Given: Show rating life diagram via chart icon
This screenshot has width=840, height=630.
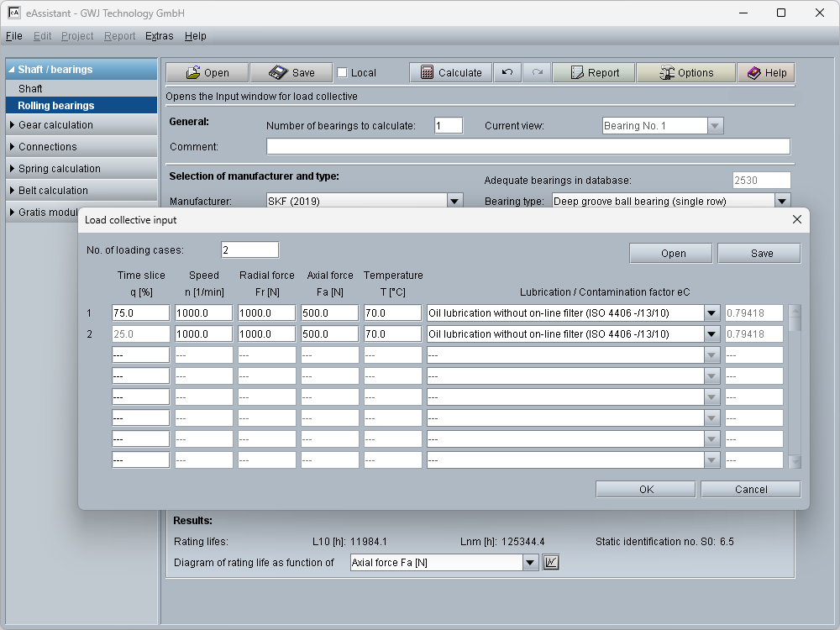Looking at the screenshot, I should click(551, 562).
